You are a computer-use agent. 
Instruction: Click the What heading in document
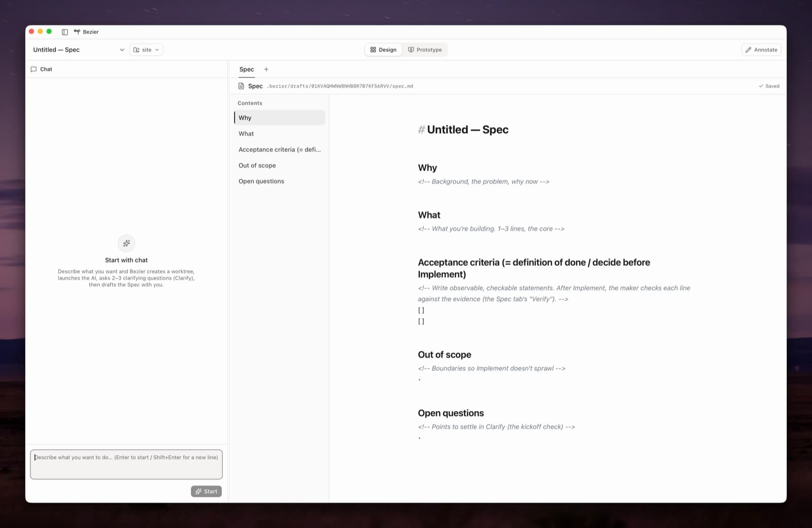(429, 215)
